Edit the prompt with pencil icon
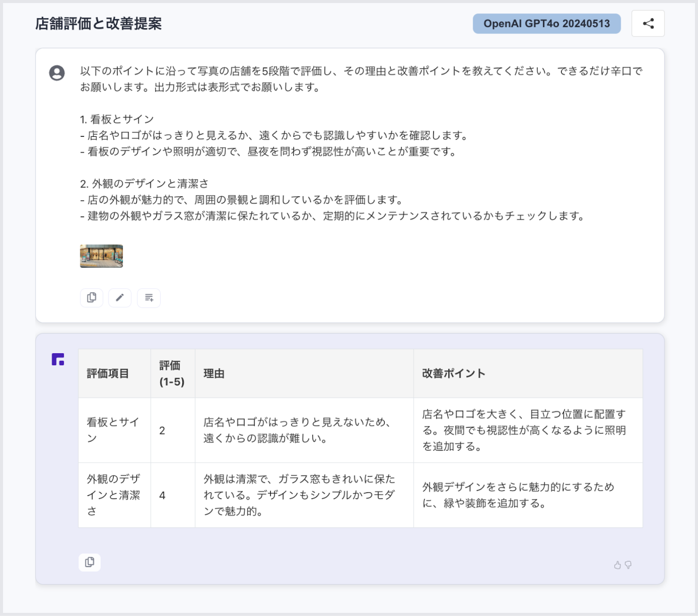 (x=120, y=298)
